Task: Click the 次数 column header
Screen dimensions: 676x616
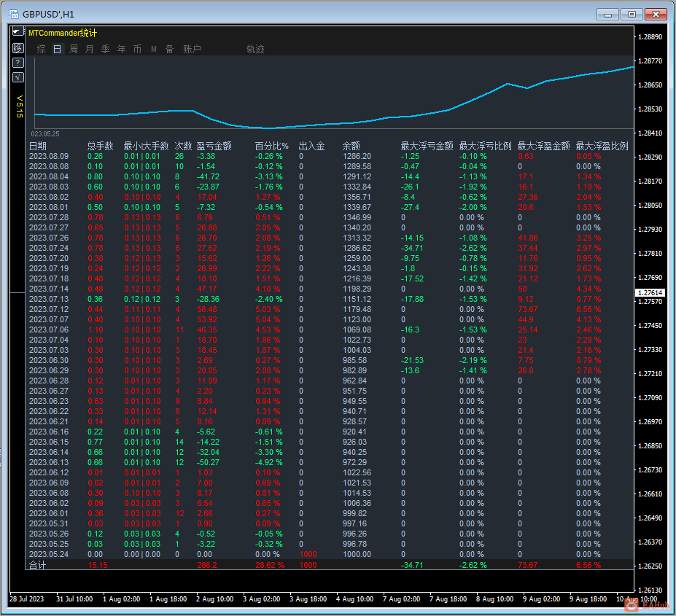Action: click(x=183, y=146)
